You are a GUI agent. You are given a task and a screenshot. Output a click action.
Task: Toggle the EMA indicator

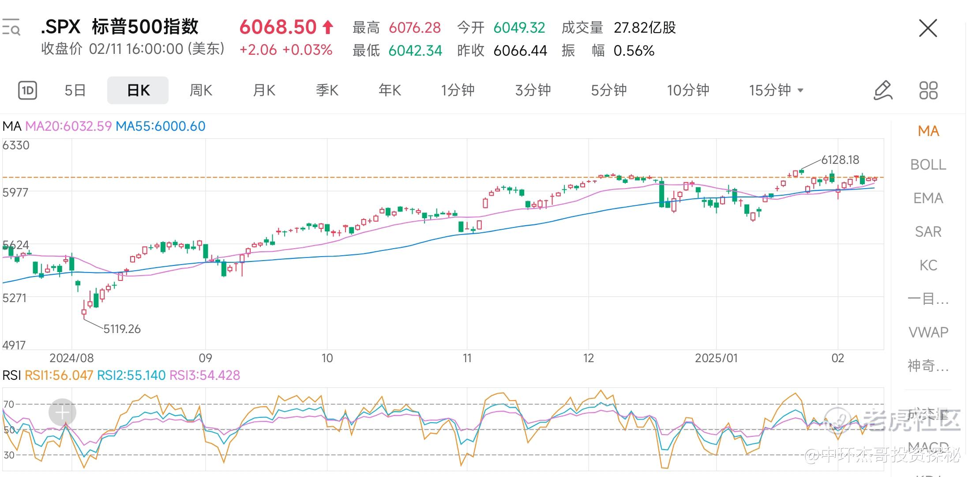pyautogui.click(x=928, y=198)
